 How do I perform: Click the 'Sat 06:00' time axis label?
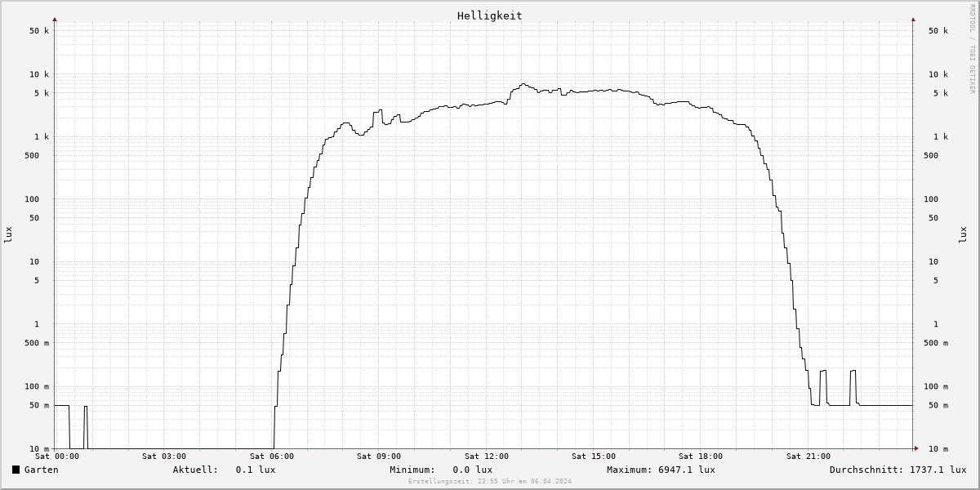pyautogui.click(x=272, y=457)
